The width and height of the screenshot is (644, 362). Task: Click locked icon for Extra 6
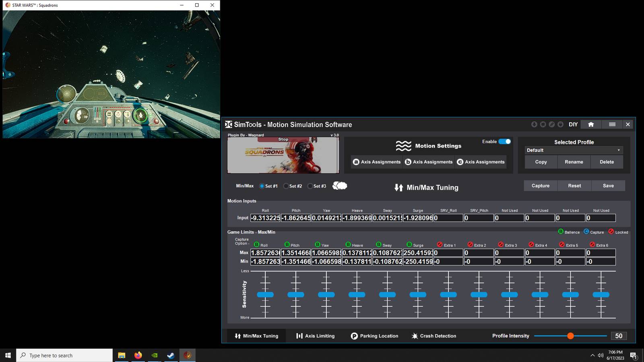592,245
